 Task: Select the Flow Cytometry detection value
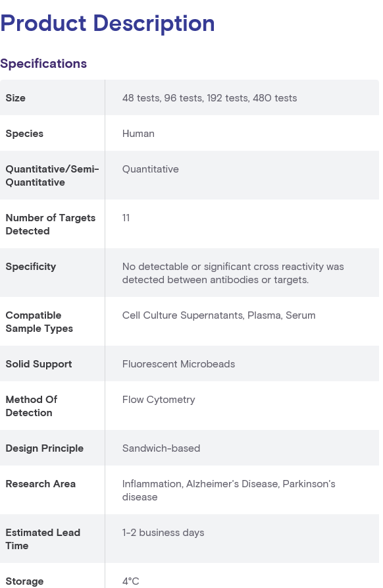(x=159, y=400)
